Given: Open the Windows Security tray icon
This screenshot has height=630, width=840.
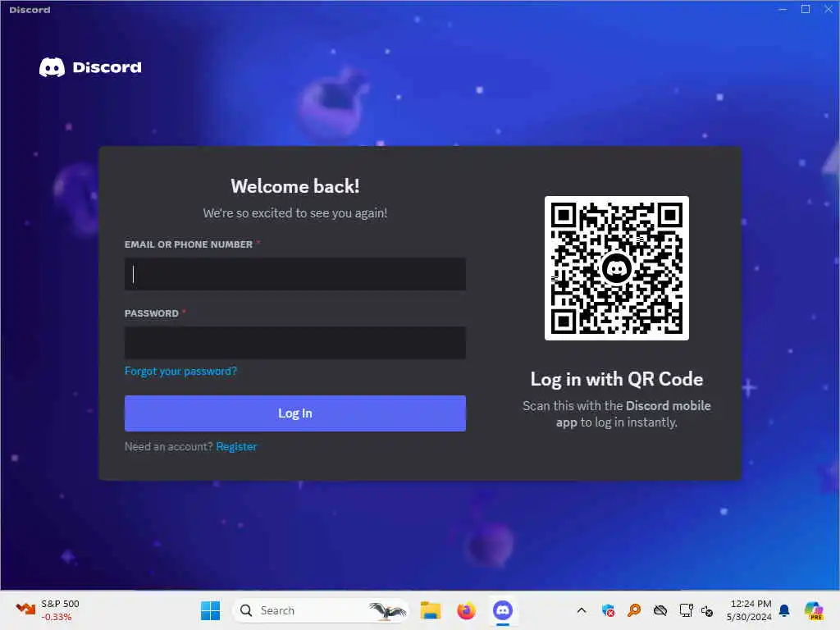Looking at the screenshot, I should pos(608,610).
